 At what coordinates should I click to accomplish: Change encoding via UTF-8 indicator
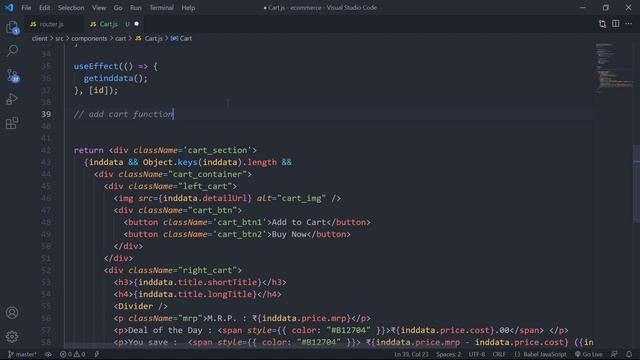click(x=477, y=354)
